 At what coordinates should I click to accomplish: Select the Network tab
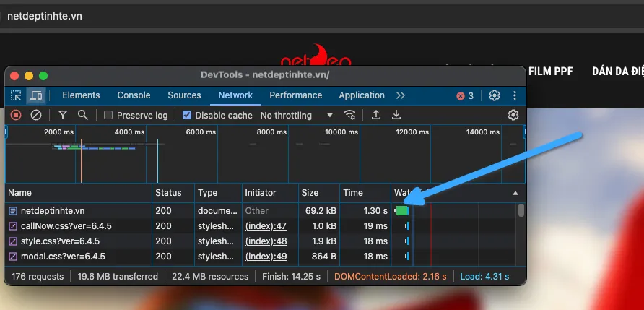235,95
